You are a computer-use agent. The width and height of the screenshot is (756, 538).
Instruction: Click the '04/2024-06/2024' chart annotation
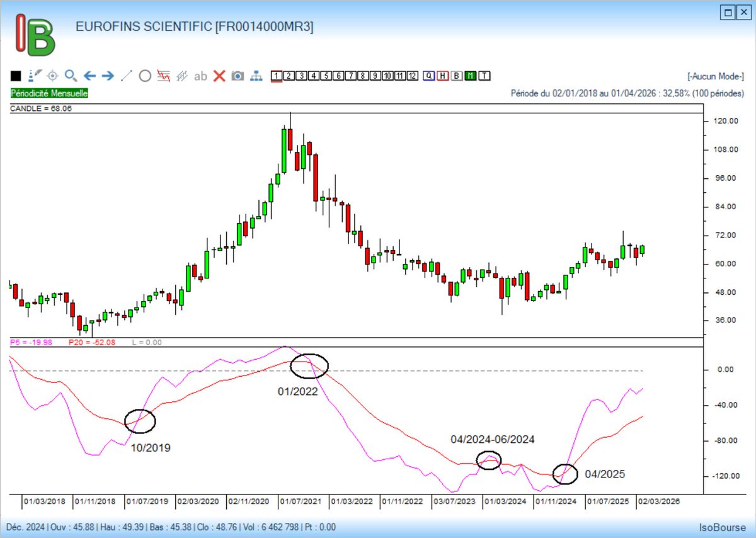(x=493, y=439)
